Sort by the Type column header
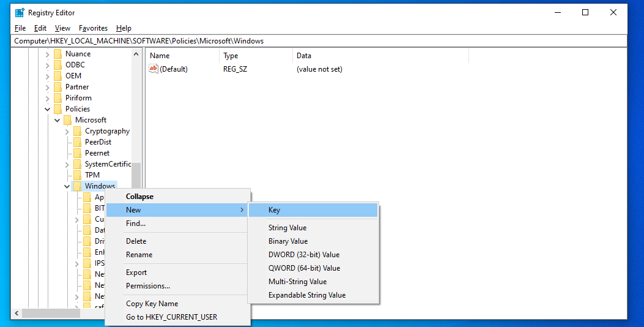Viewport: 644px width, 327px height. coord(256,56)
